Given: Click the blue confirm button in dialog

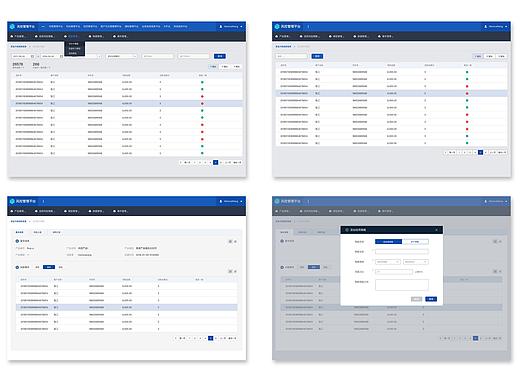Looking at the screenshot, I should pos(431,299).
